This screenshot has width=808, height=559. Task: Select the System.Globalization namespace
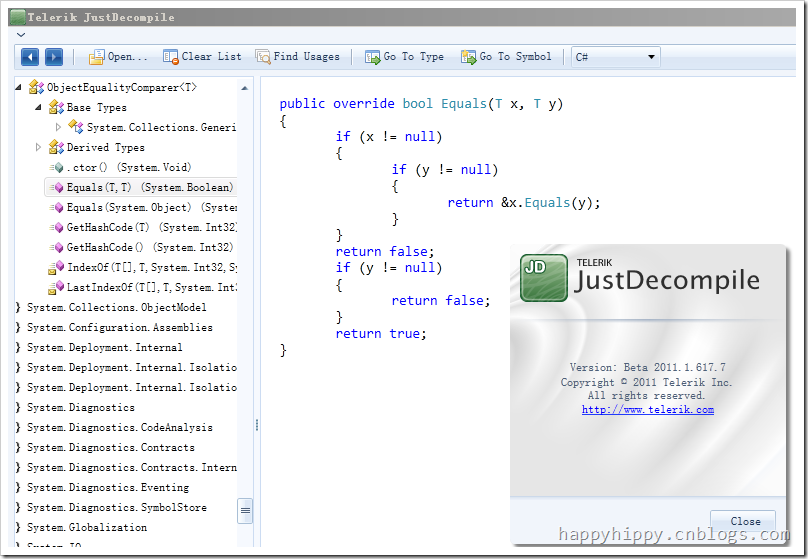[87, 528]
